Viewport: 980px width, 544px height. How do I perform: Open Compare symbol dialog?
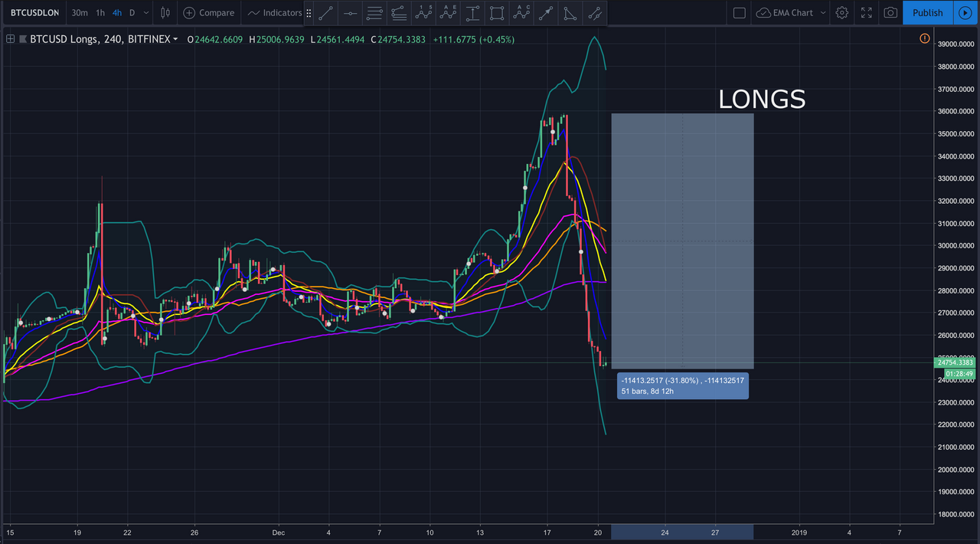[x=209, y=12]
